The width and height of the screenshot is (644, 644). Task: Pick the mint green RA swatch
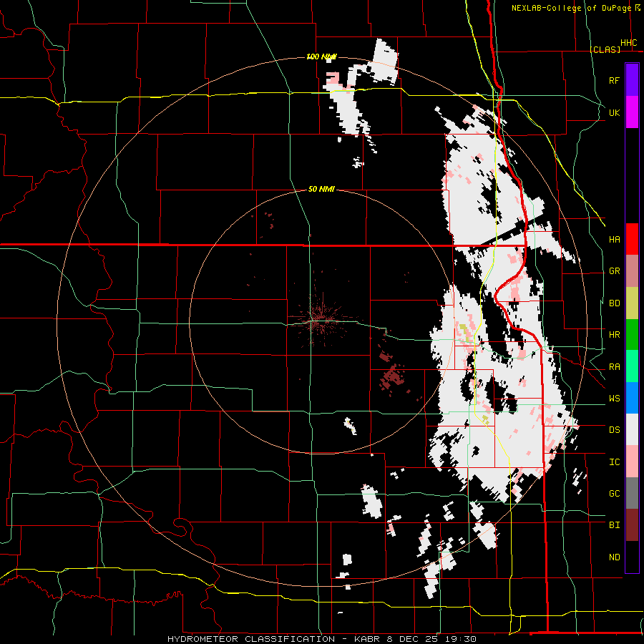click(632, 366)
